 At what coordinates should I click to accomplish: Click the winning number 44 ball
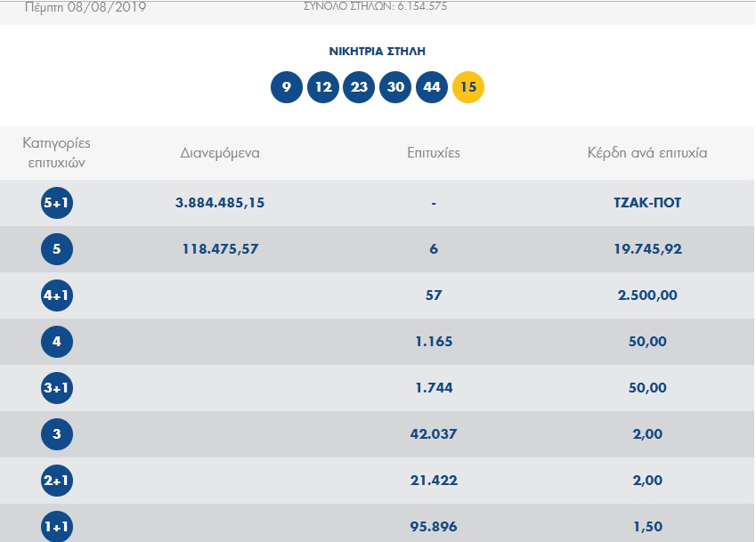(432, 87)
